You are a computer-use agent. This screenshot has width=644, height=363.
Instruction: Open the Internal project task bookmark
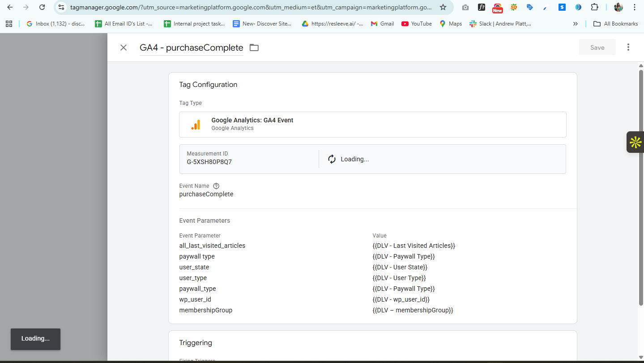[x=194, y=24]
